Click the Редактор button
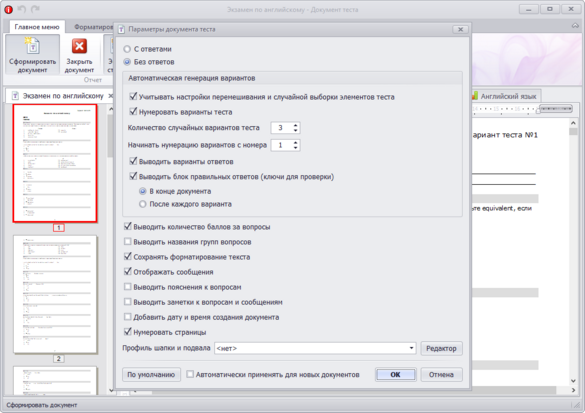This screenshot has height=413, width=585. (441, 348)
